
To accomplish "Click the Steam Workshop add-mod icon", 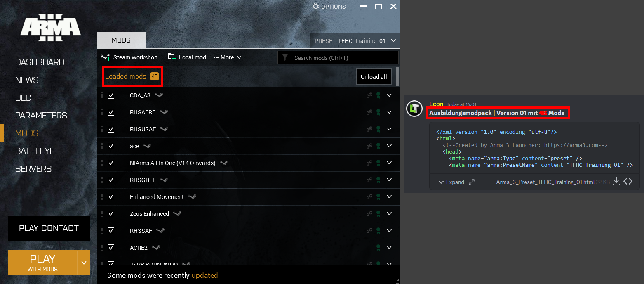I will coord(106,57).
